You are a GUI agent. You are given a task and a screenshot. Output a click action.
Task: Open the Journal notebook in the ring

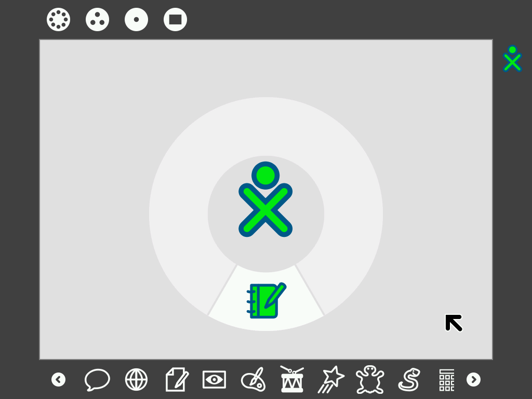click(265, 300)
